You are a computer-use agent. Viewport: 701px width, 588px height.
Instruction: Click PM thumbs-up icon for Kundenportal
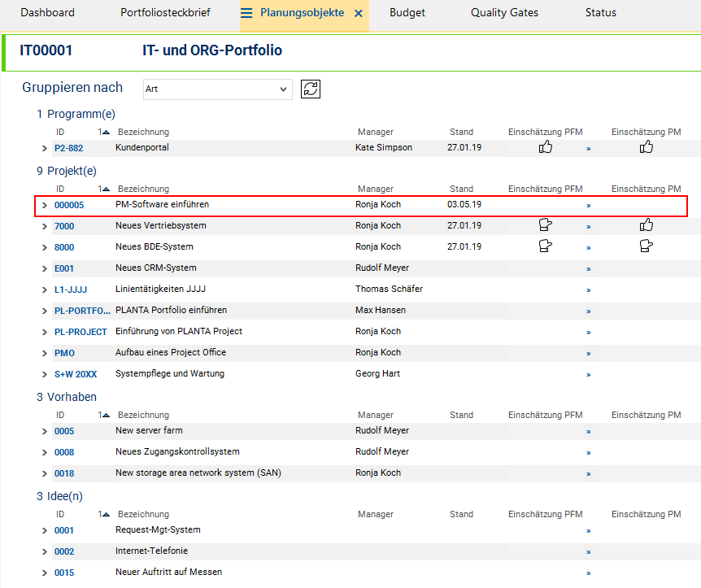(646, 147)
